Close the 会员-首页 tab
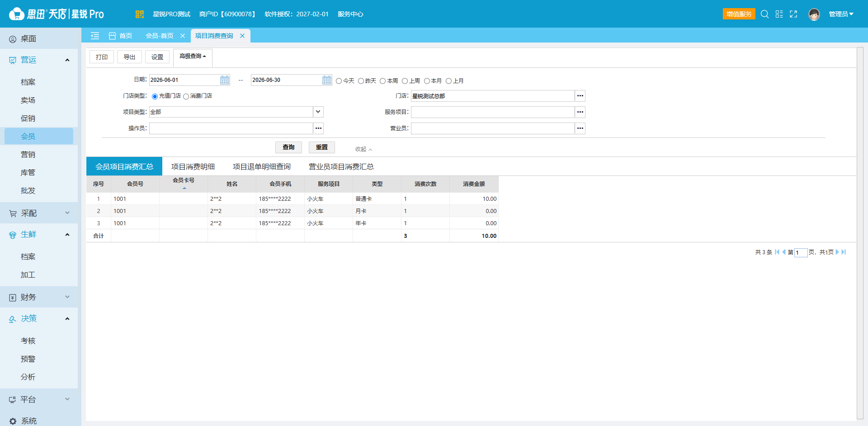The image size is (868, 426). coord(183,36)
